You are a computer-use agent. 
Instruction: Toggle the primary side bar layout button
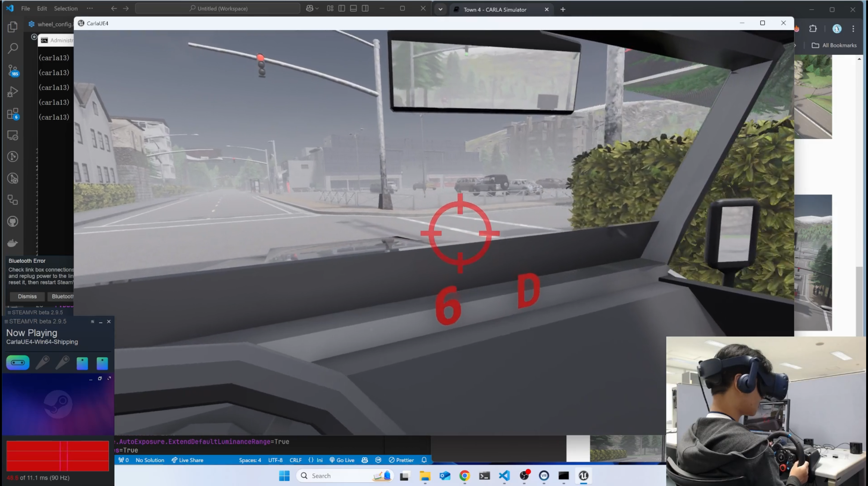(x=341, y=8)
